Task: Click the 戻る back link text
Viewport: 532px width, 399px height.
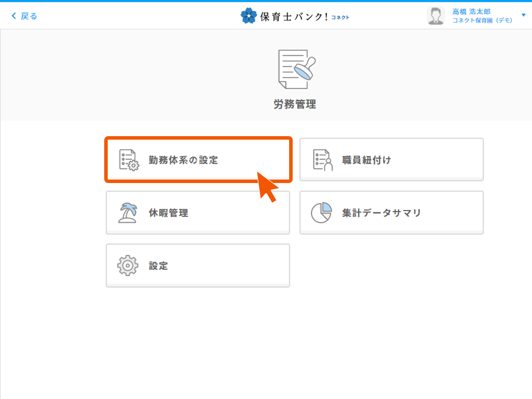Action: coord(29,16)
